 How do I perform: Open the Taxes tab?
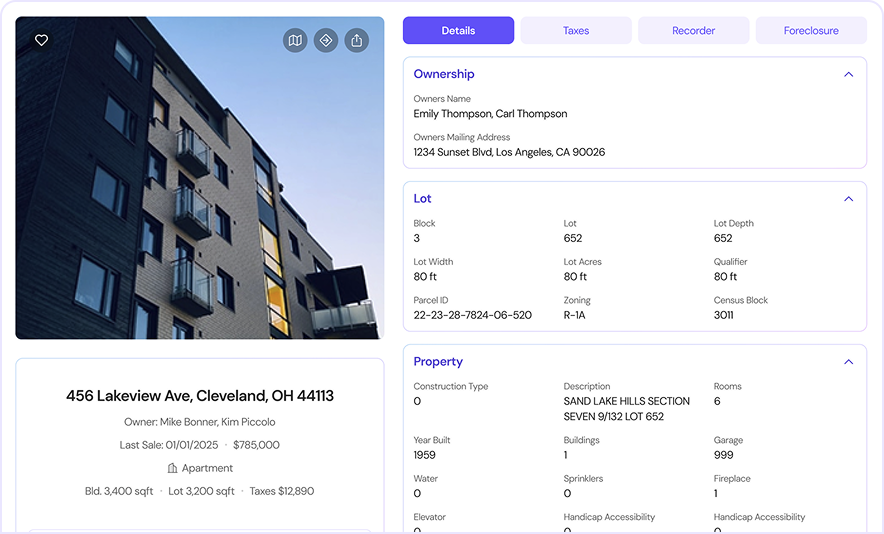pyautogui.click(x=576, y=31)
